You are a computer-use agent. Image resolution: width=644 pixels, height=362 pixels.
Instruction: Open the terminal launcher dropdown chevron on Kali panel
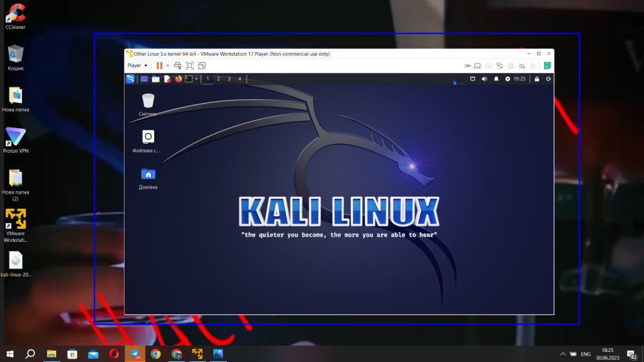click(x=196, y=80)
